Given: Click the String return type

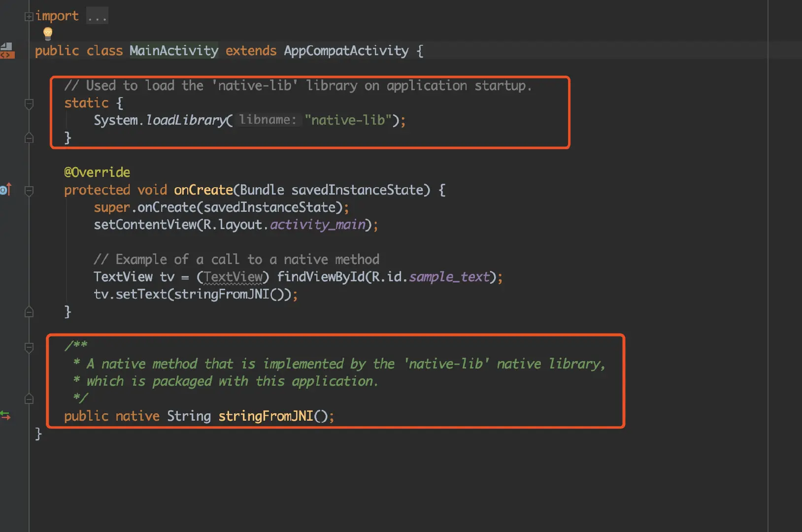Looking at the screenshot, I should (x=189, y=416).
